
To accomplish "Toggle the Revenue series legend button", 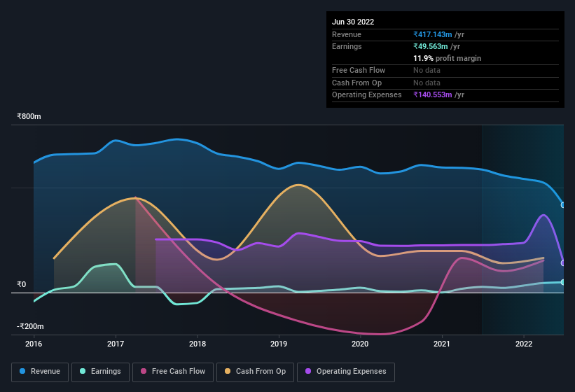I will tap(40, 372).
